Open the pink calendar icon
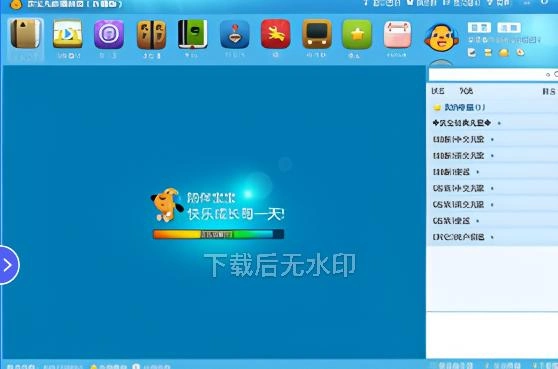This screenshot has height=369, width=558. [x=398, y=35]
